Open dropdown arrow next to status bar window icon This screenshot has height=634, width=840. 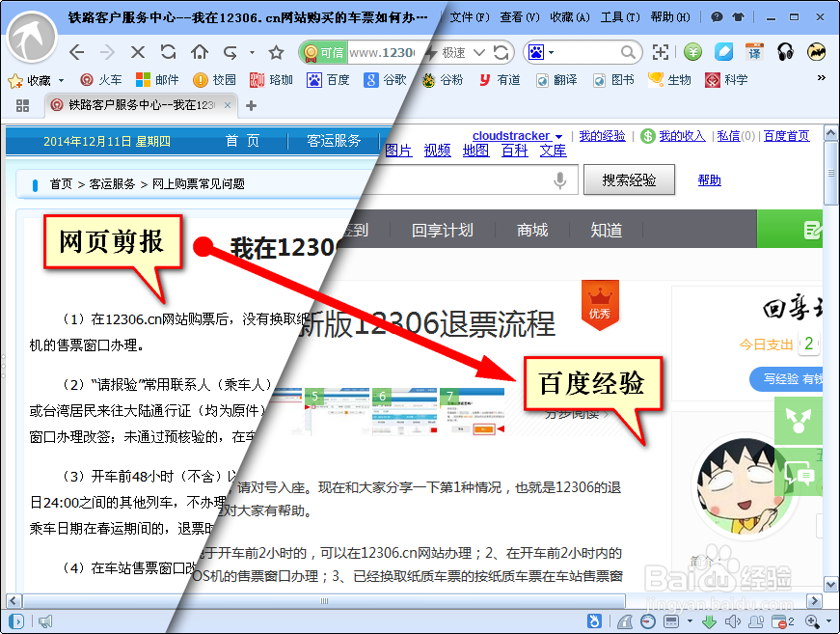(690, 621)
